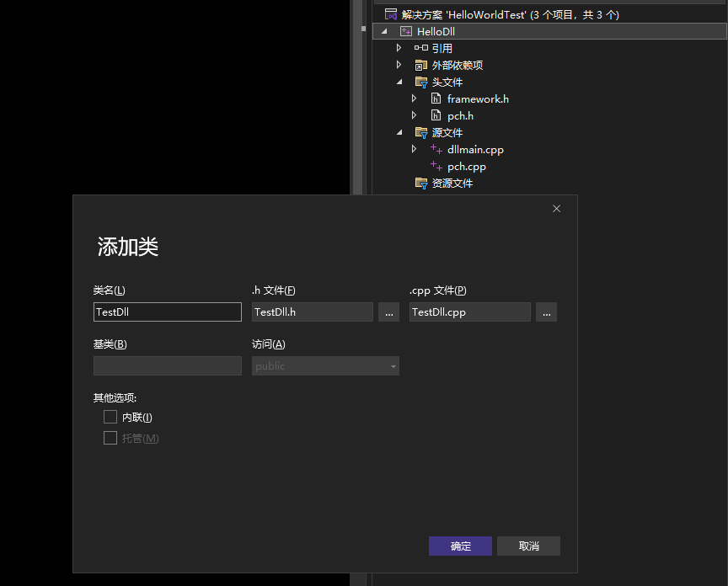Viewport: 728px width, 586px height.
Task: Expand the dllmain.cpp tree node
Action: coord(413,149)
